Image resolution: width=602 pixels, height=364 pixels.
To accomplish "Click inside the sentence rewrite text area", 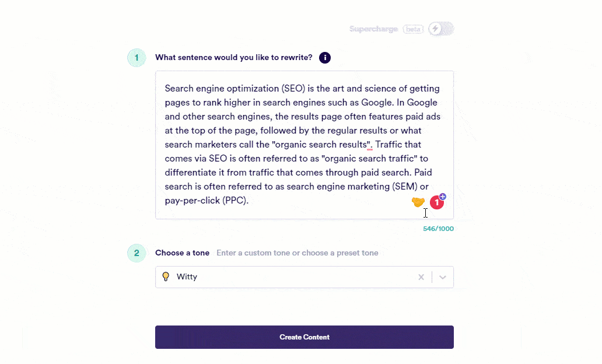I will pyautogui.click(x=303, y=145).
